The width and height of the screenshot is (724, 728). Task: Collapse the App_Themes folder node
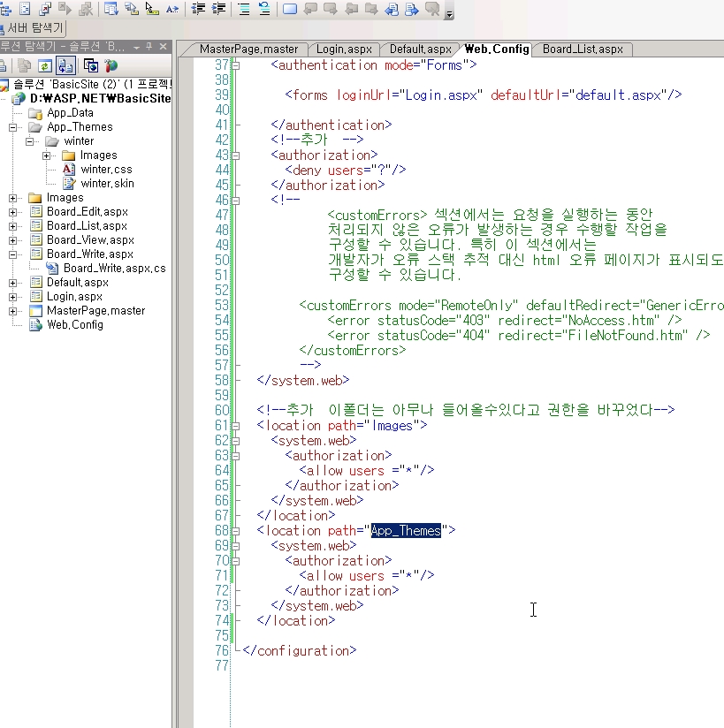coord(13,127)
